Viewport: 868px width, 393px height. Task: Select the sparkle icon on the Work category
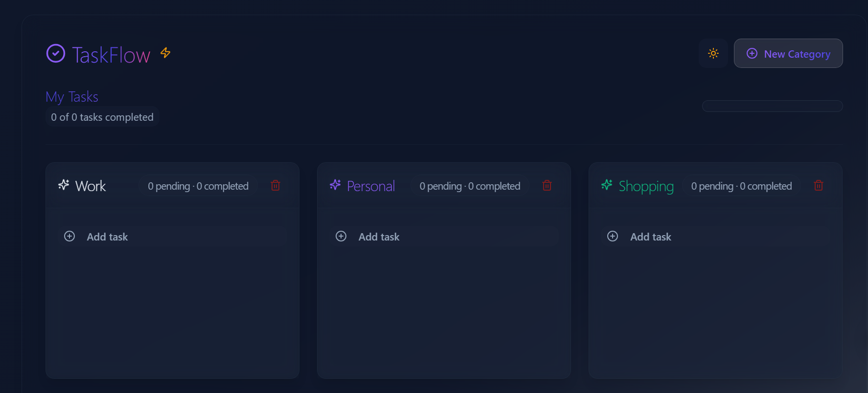click(64, 185)
